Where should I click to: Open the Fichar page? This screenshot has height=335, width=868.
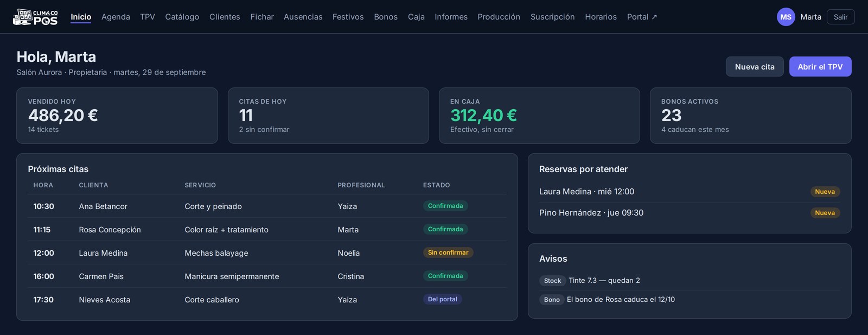coord(262,17)
